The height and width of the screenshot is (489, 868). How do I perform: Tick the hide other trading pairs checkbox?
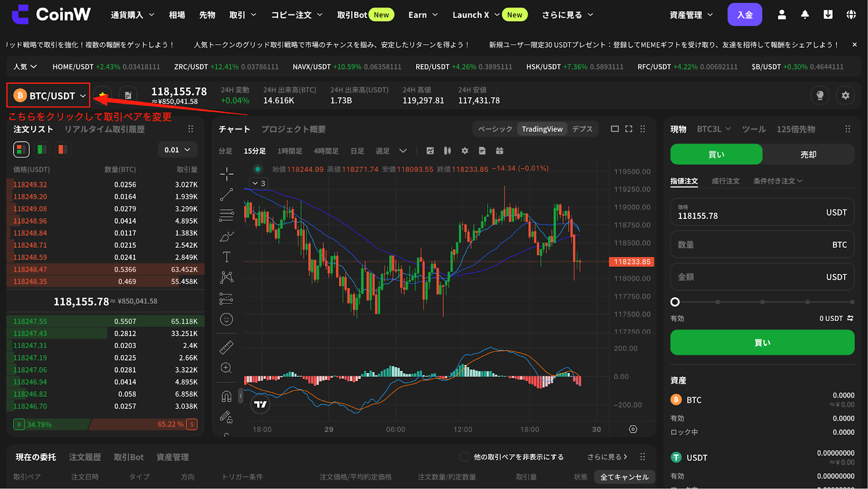click(464, 457)
